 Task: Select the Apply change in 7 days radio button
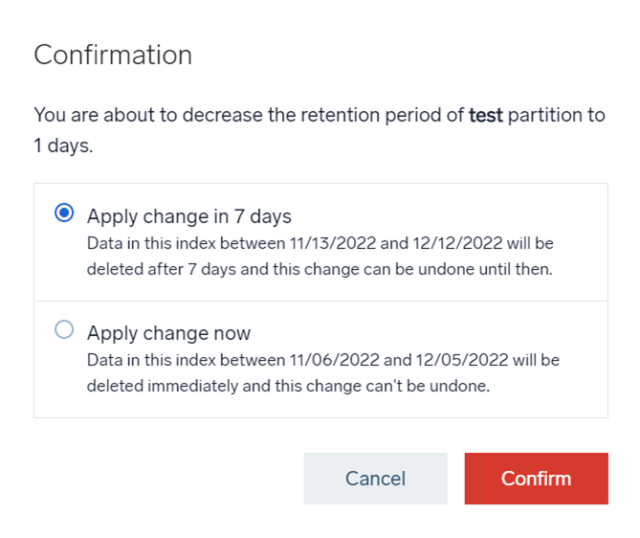tap(64, 213)
